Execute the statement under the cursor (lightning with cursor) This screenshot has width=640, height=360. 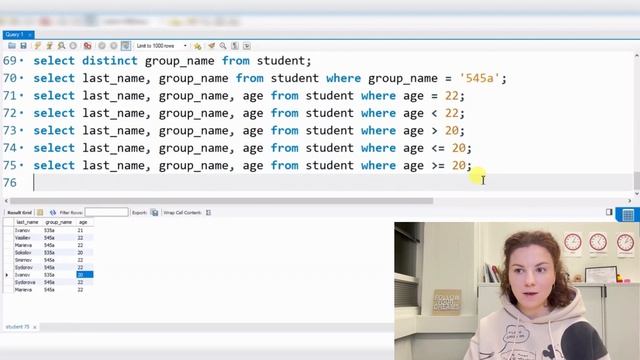(x=49, y=46)
